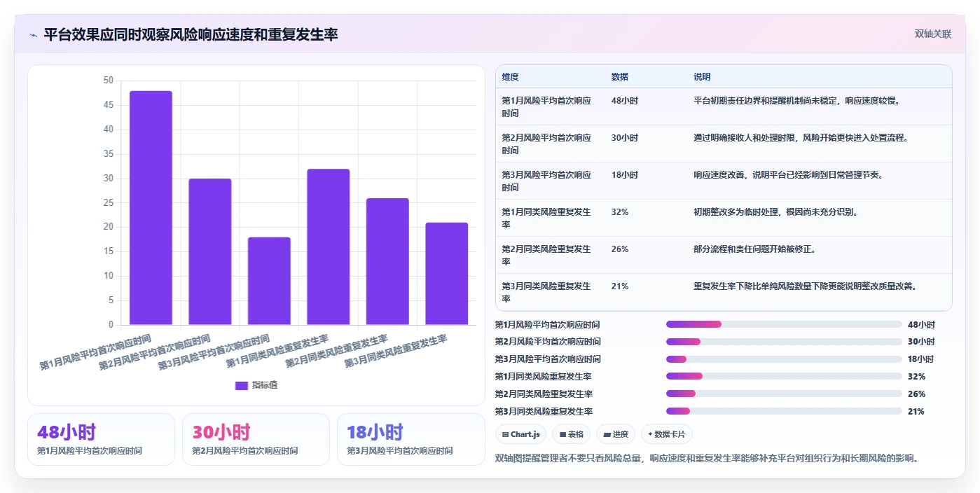Image resolution: width=980 pixels, height=493 pixels.
Task: Click the chart bar for 第3月同类风险重复发生率
Action: point(446,274)
